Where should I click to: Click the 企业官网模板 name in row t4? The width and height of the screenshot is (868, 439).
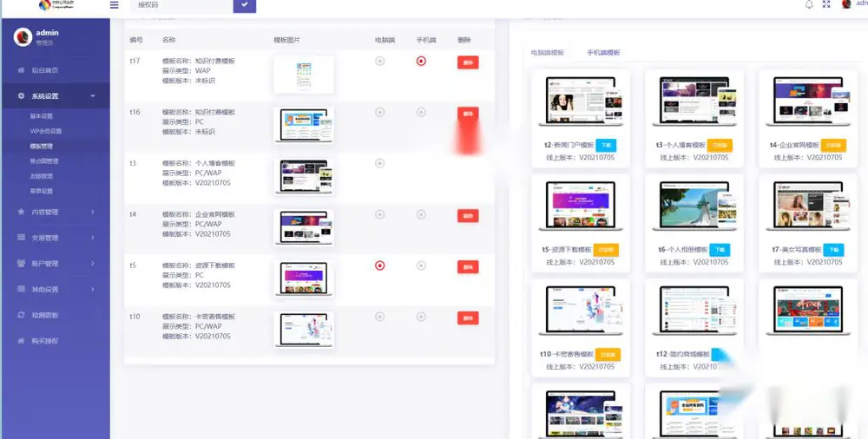click(x=215, y=214)
